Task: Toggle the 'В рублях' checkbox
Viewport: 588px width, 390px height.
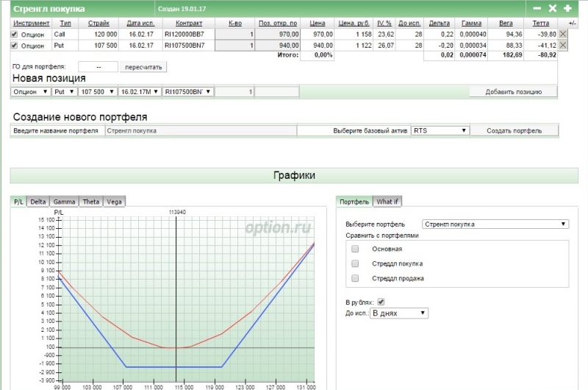Action: point(381,302)
